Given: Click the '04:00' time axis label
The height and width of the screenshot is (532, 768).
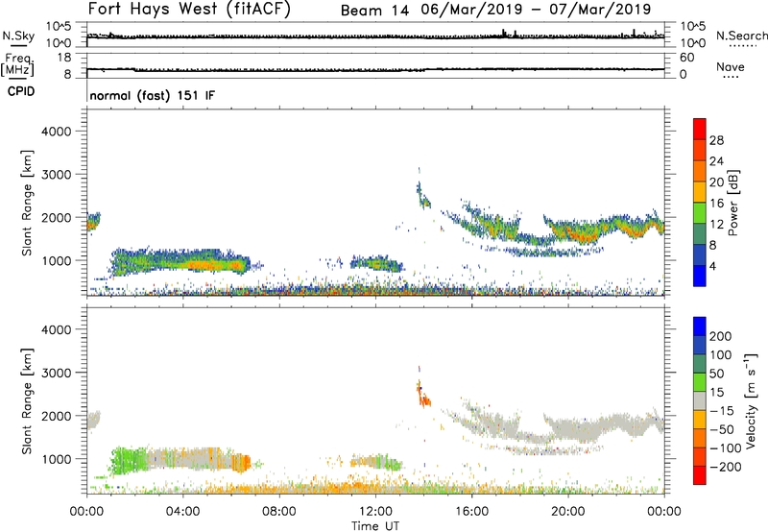Looking at the screenshot, I should pyautogui.click(x=183, y=512).
